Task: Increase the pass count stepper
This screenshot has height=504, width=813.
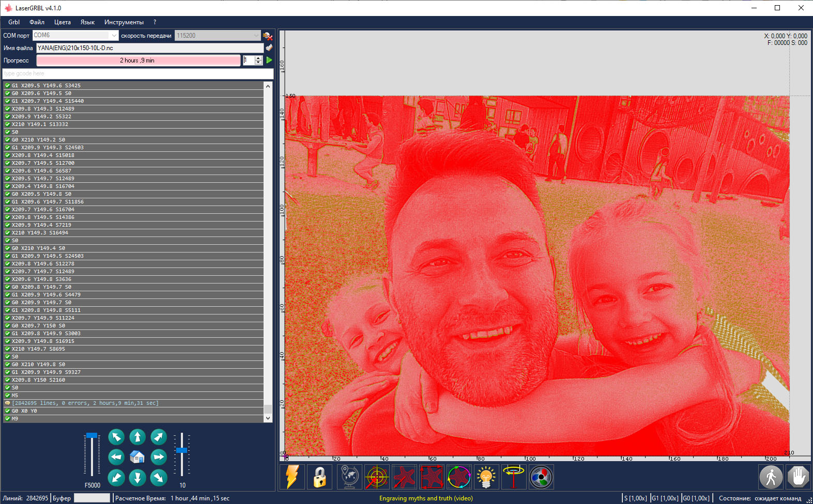Action: (x=258, y=58)
